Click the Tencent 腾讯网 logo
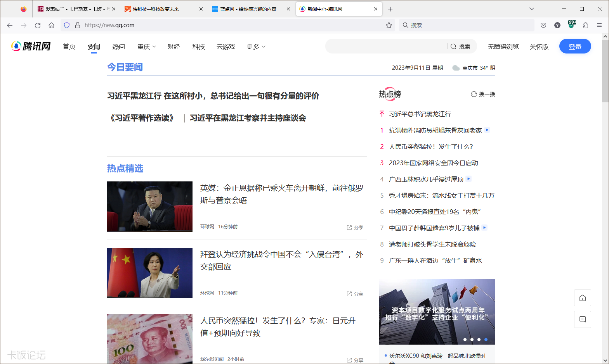Image resolution: width=609 pixels, height=364 pixels. pyautogui.click(x=31, y=46)
